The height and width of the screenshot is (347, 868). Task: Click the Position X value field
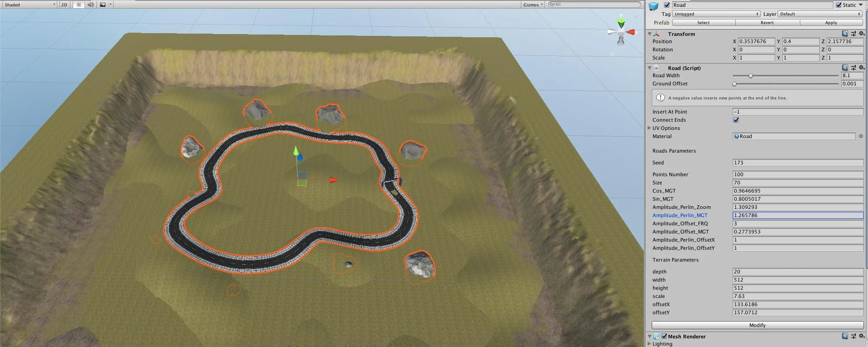pyautogui.click(x=756, y=41)
